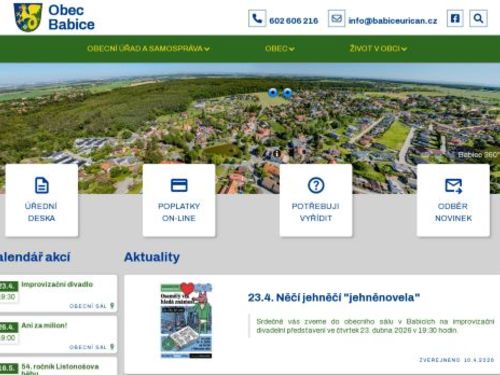
Task: Open the Úřední deska tile label
Action: [41, 212]
